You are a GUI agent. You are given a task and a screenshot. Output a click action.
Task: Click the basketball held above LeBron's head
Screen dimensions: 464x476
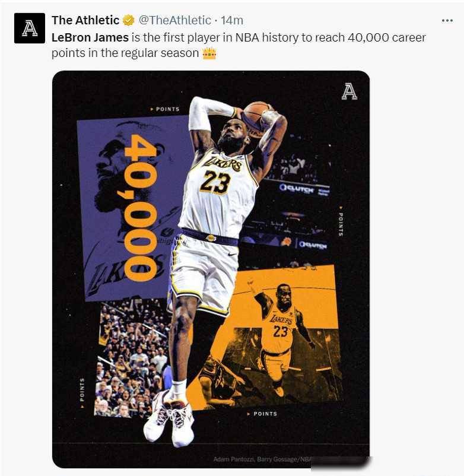coord(256,117)
